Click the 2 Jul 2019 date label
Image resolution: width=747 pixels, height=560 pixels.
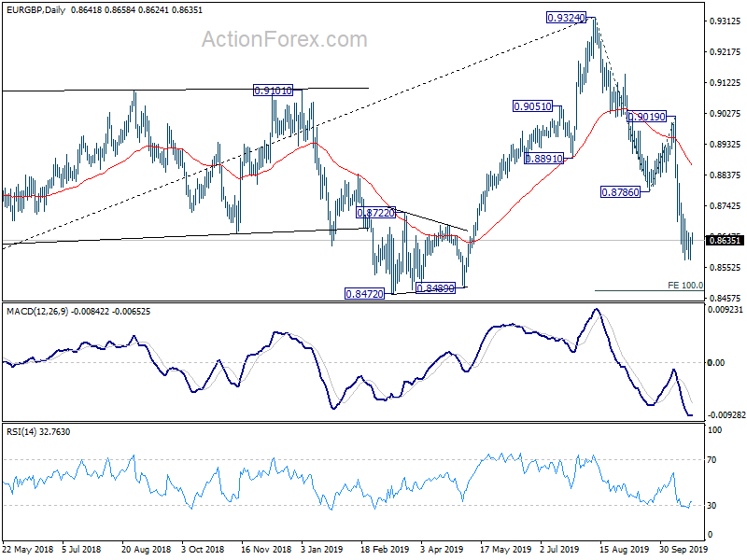[559, 549]
